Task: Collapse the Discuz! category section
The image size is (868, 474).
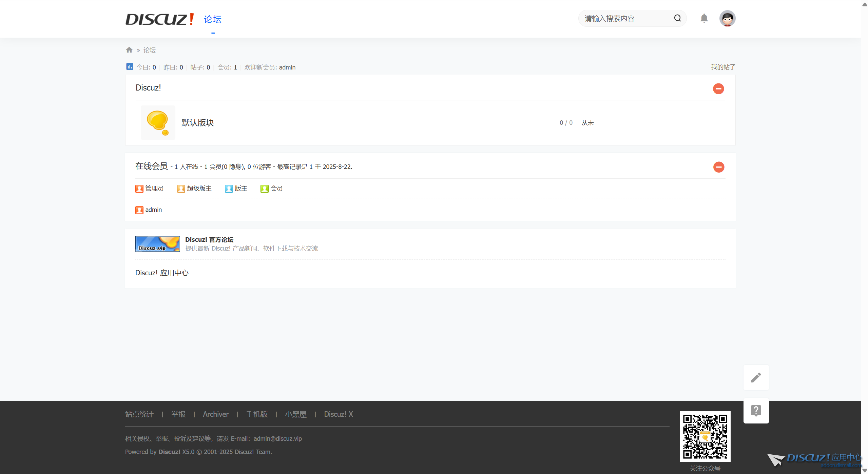Action: coord(718,89)
